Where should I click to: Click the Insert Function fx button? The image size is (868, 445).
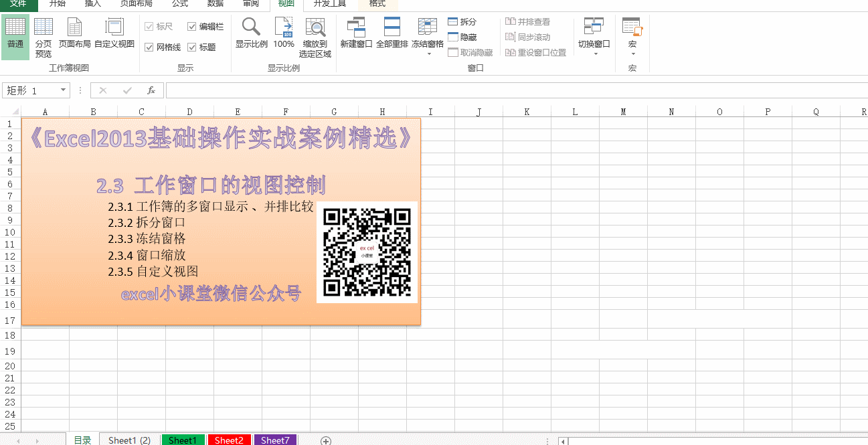151,90
